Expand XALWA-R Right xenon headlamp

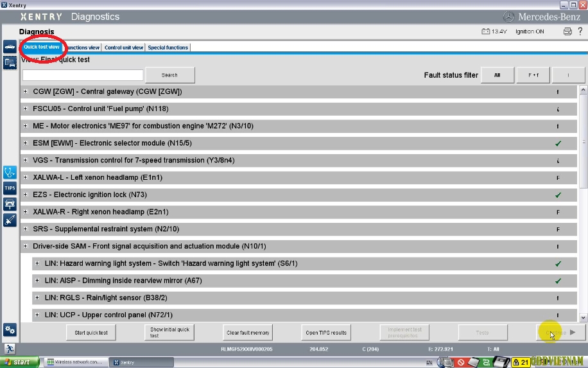25,212
